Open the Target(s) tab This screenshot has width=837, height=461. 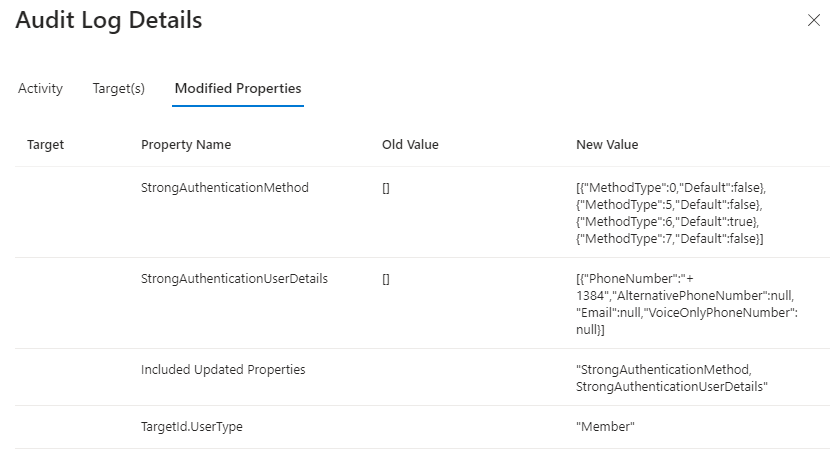coord(118,88)
